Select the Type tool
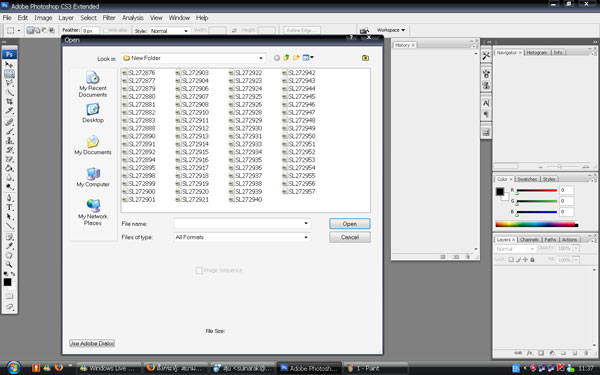600x375 pixels. tap(9, 207)
